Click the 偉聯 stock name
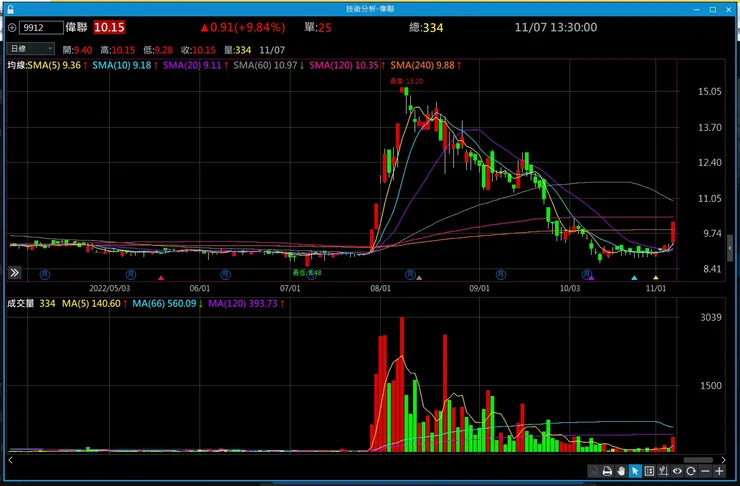Image resolution: width=740 pixels, height=486 pixels. coord(76,27)
